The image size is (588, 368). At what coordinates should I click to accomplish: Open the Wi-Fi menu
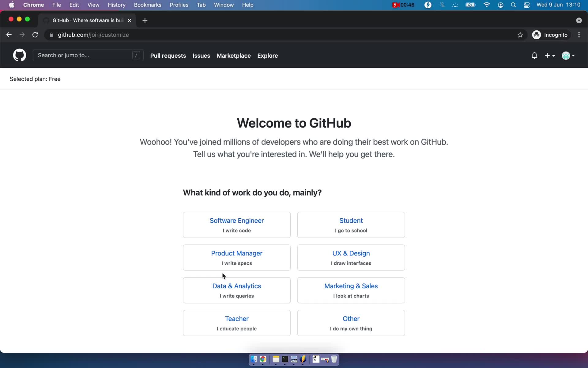pos(486,5)
